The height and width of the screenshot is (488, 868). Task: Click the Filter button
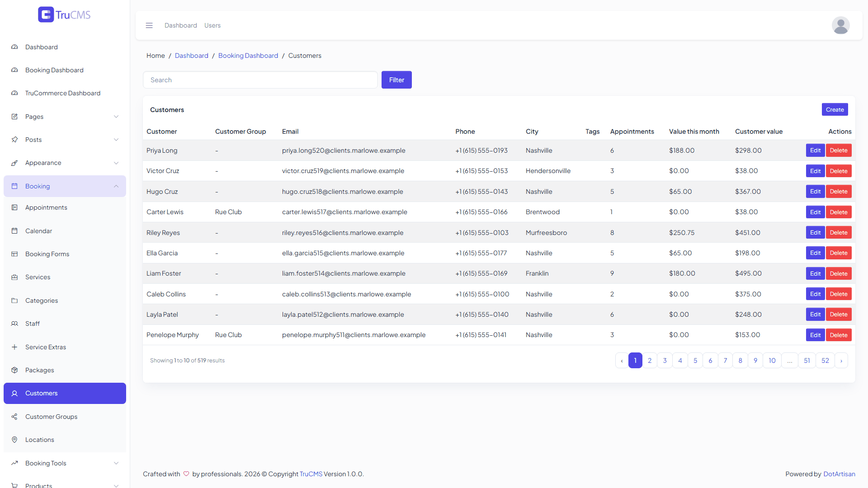pos(396,80)
